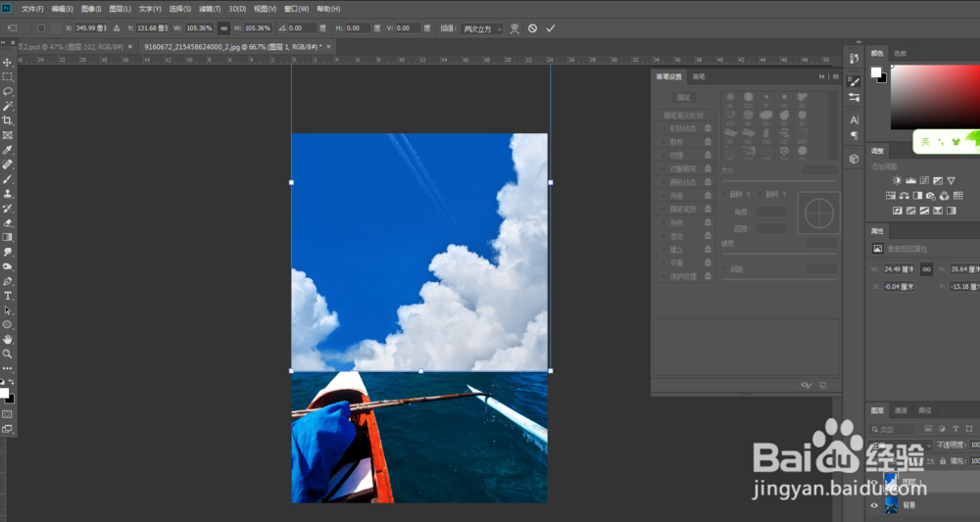Enable 双重画笔 checkbox
This screenshot has height=522, width=980.
point(663,168)
